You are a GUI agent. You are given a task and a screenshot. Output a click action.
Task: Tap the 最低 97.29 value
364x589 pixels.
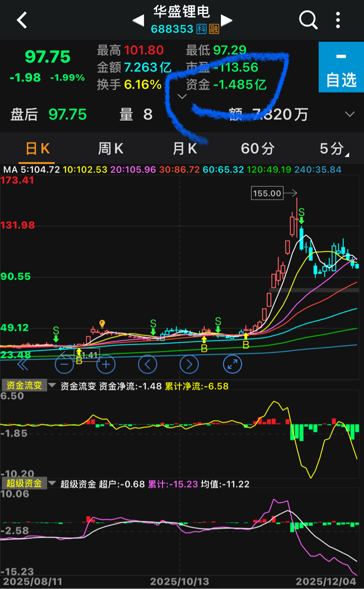230,50
